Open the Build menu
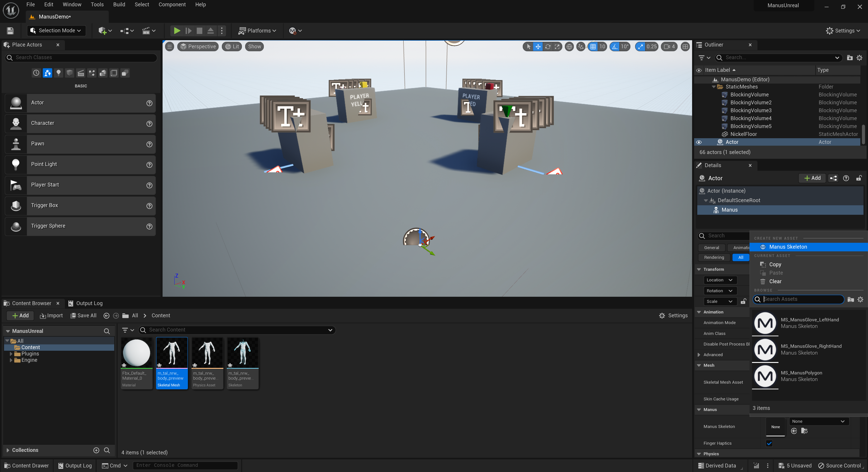The image size is (868, 472). point(119,4)
